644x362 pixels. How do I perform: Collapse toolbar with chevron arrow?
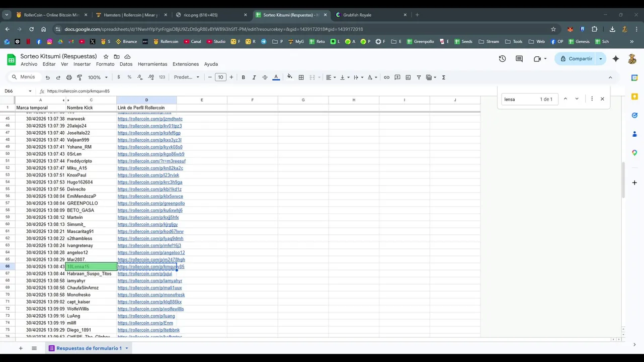pos(610,77)
